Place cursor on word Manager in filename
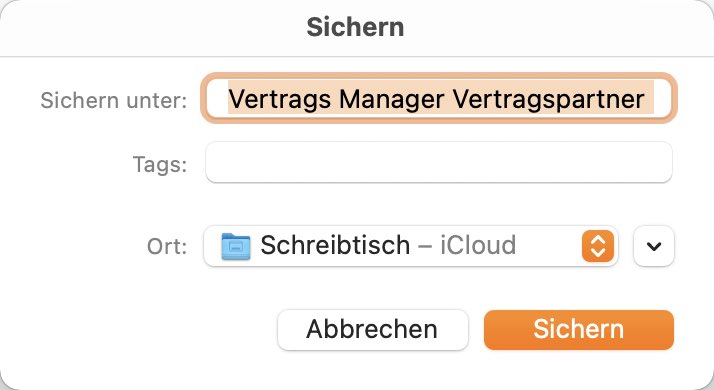 pos(392,99)
